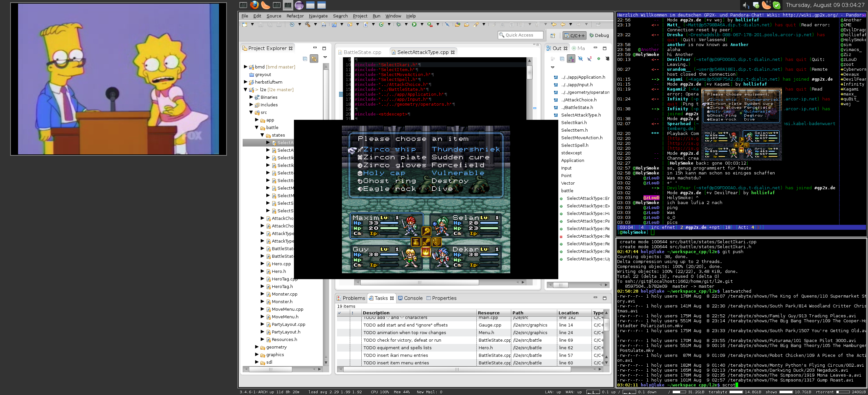Screen dimensions: 868x395
Task: Collapse the l2e project node
Action: [x=246, y=90]
